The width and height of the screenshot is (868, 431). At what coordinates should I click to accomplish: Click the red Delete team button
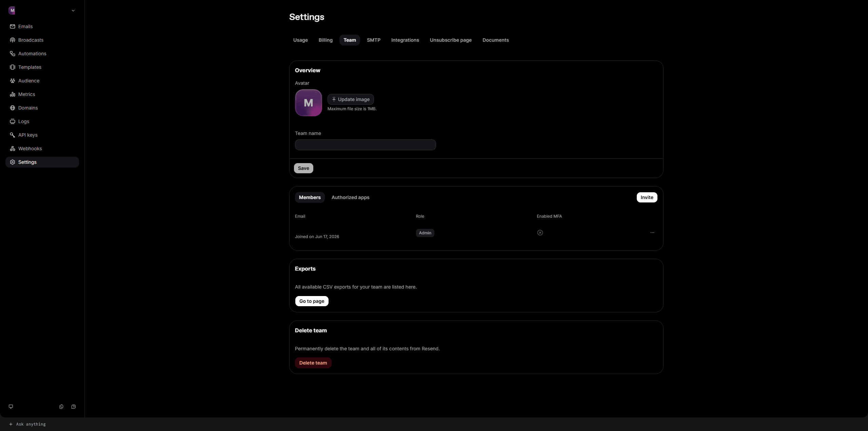pyautogui.click(x=313, y=363)
